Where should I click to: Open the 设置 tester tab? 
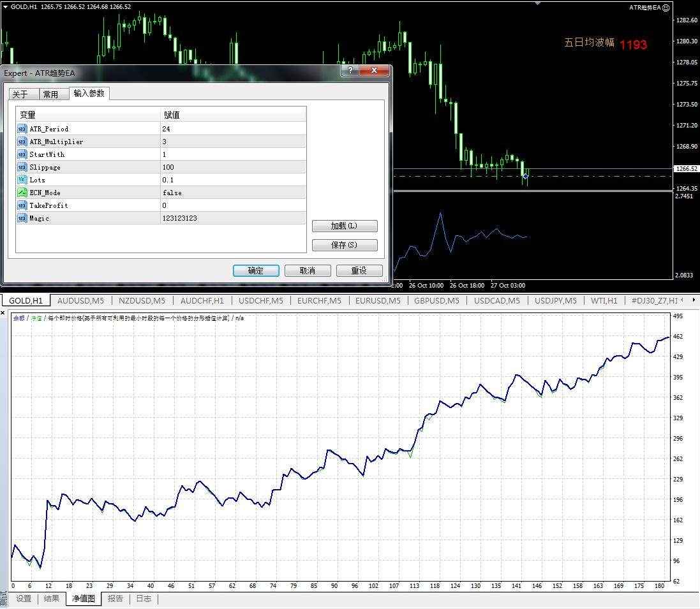tap(24, 599)
